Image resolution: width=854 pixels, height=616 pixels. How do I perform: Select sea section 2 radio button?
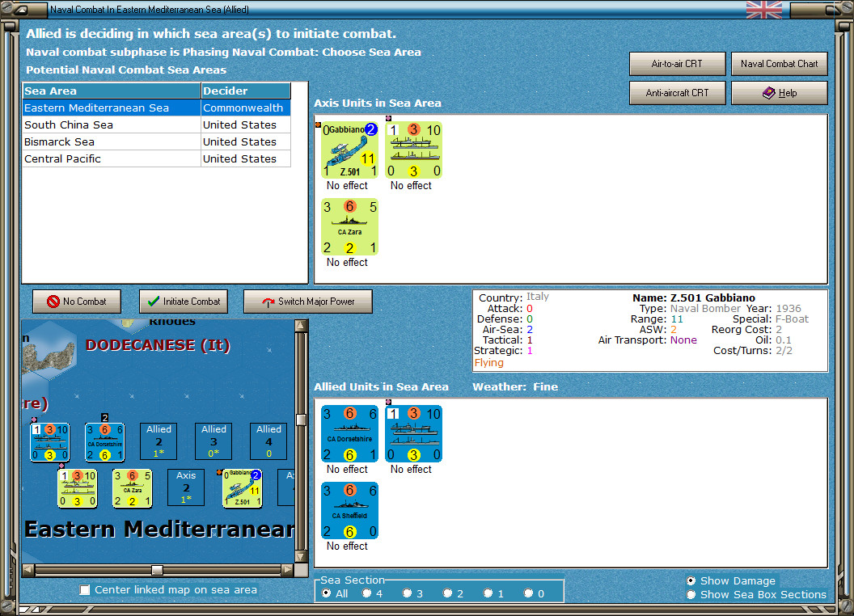[447, 593]
